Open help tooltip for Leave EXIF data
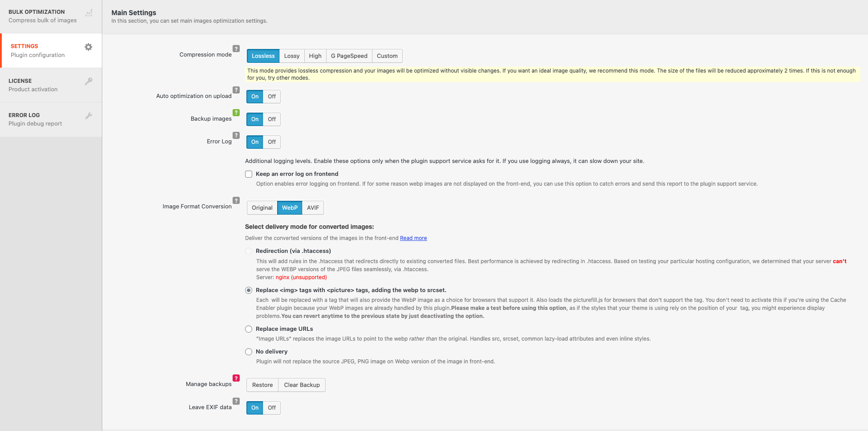The image size is (868, 431). click(x=236, y=401)
